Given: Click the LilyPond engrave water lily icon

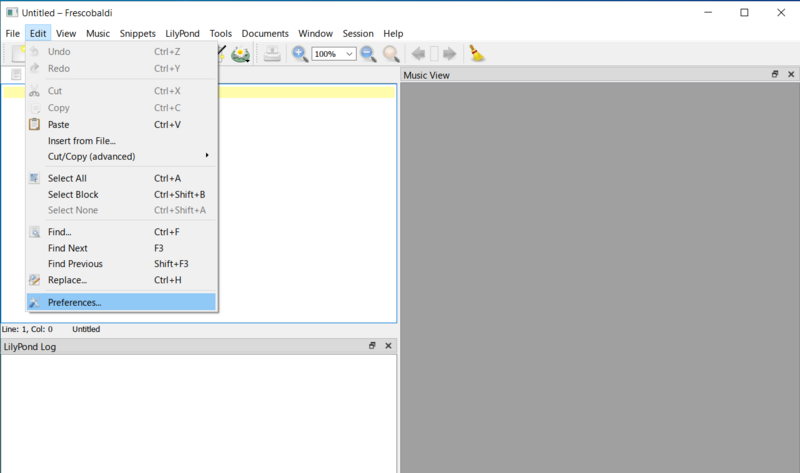Looking at the screenshot, I should pyautogui.click(x=240, y=54).
